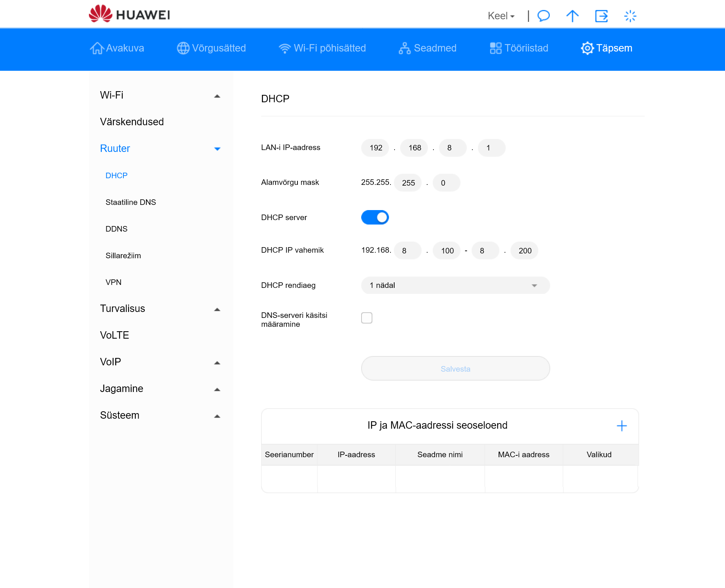Click the Seerianumber column header

pos(289,455)
